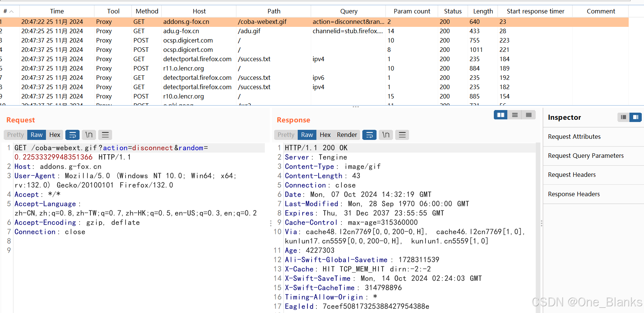Click X-Cache response header line
This screenshot has height=313, width=644.
[358, 269]
